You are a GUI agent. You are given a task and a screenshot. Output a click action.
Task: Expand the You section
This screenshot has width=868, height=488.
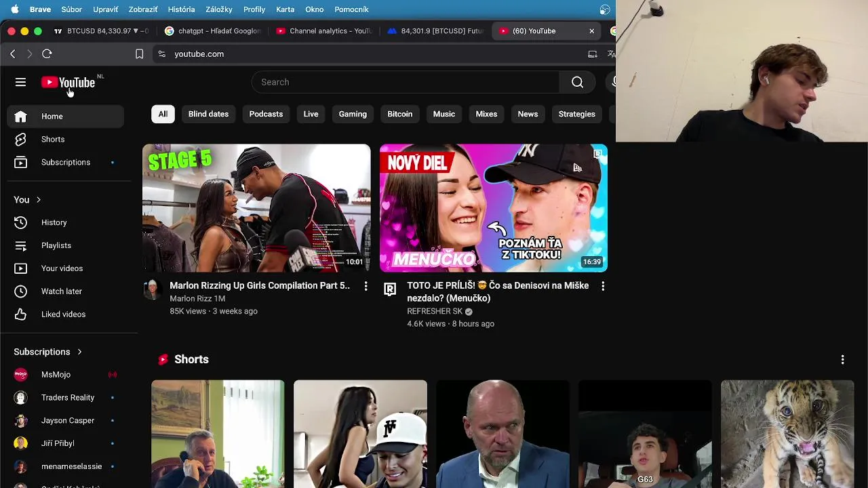point(28,200)
